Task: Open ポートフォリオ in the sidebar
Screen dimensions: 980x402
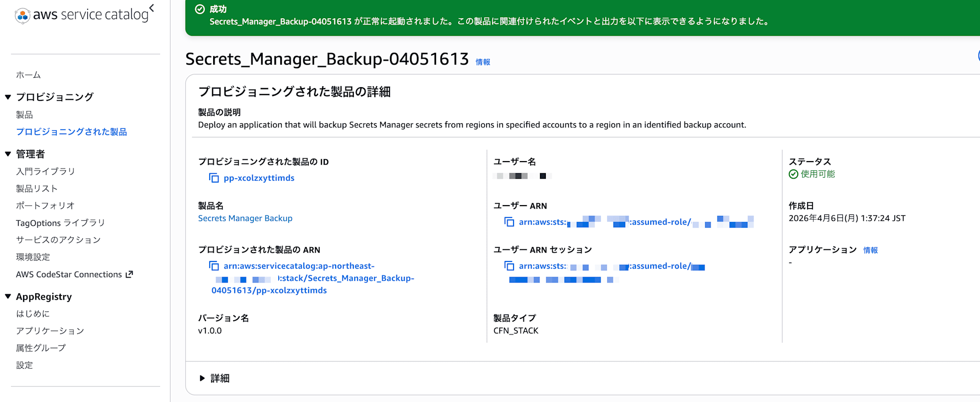Action: 45,206
